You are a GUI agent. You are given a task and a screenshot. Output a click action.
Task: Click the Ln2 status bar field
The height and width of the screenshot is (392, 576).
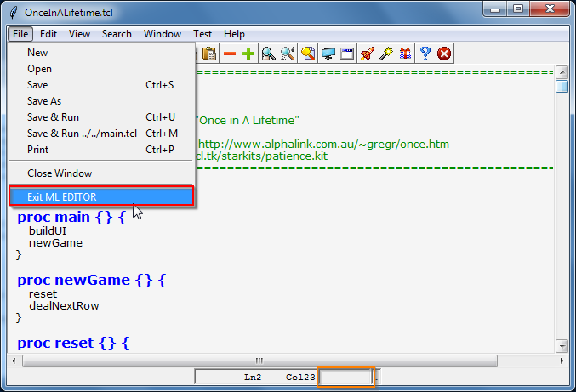(253, 378)
